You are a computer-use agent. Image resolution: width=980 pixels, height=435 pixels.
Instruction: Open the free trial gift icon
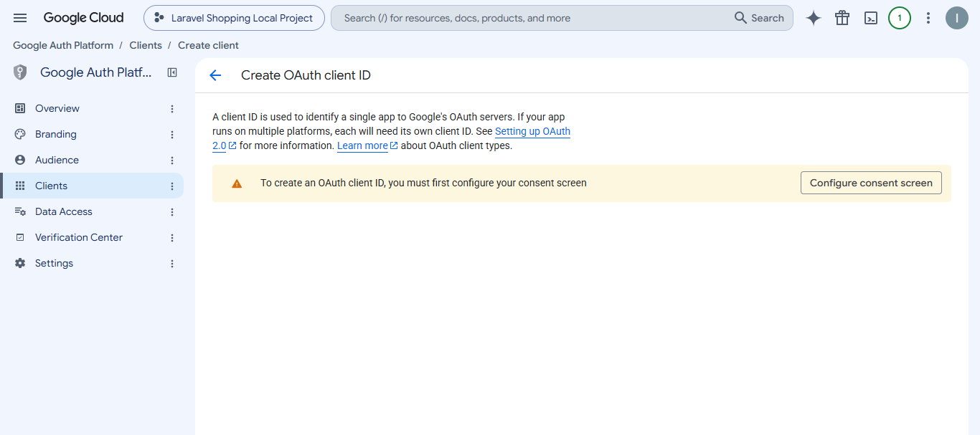tap(842, 18)
